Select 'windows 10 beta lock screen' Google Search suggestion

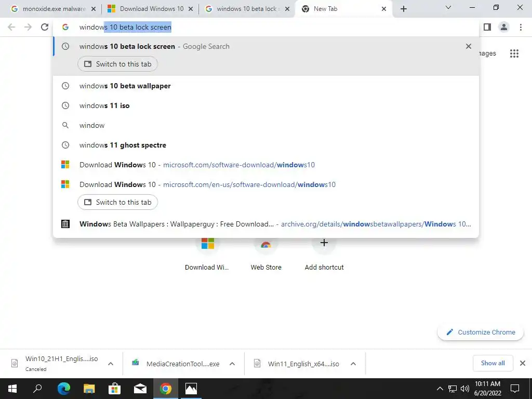coord(266,46)
